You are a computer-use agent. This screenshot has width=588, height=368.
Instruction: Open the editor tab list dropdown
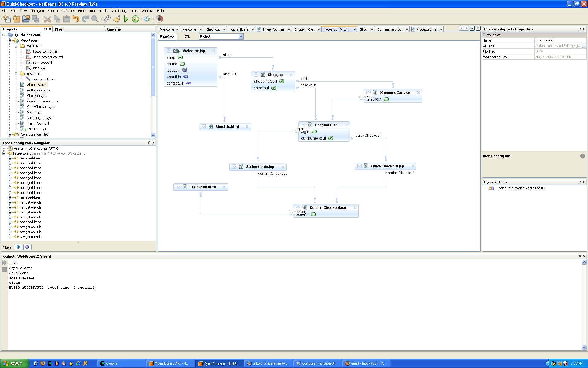(x=472, y=29)
